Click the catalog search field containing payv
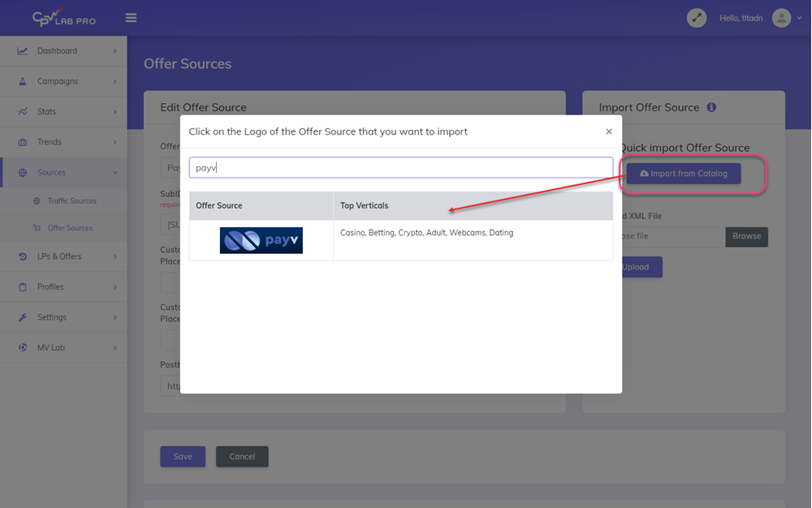The height and width of the screenshot is (508, 812). tap(401, 168)
